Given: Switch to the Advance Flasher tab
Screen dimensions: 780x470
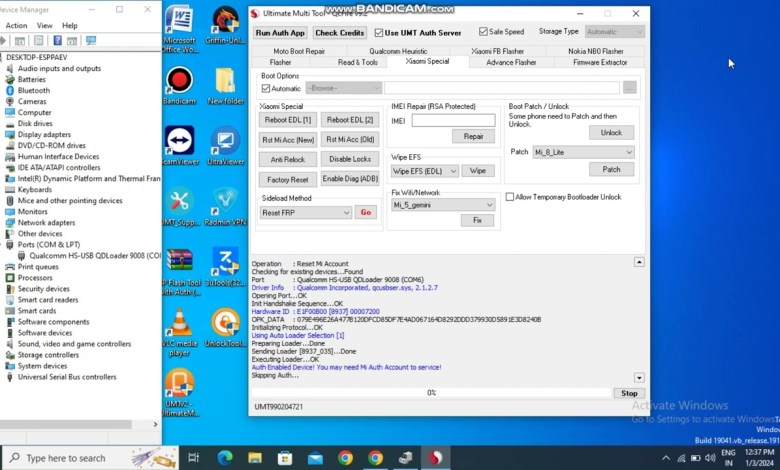Looking at the screenshot, I should [511, 62].
